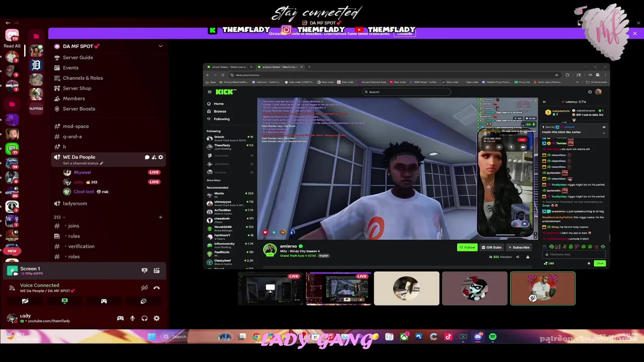Click Gift Subs on Kick page
644x362 pixels.
491,247
